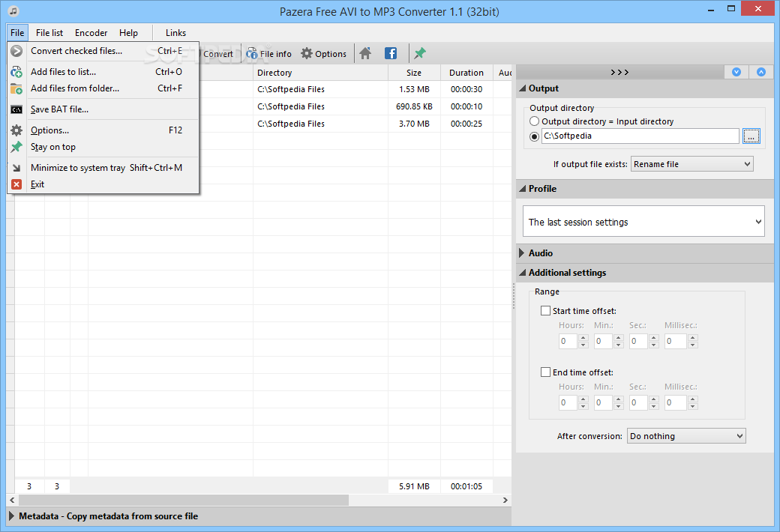Expand the Audio section
Image resolution: width=780 pixels, height=532 pixels.
click(522, 253)
